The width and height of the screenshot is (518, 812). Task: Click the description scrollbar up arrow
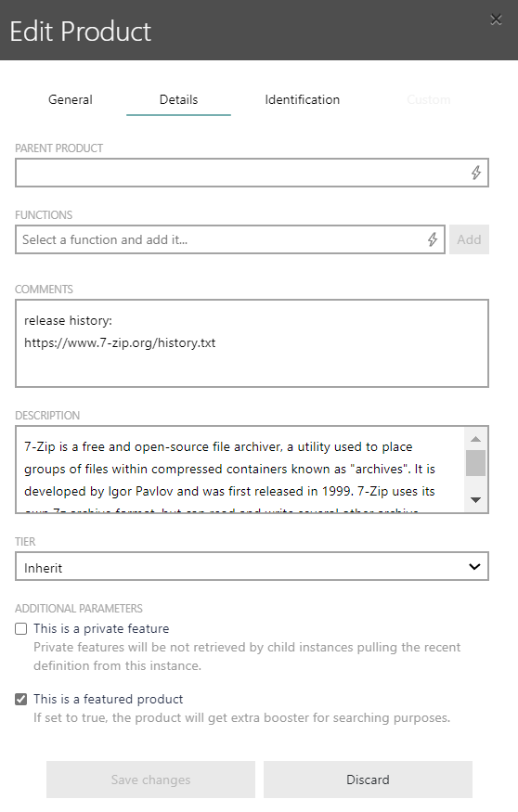click(x=475, y=439)
